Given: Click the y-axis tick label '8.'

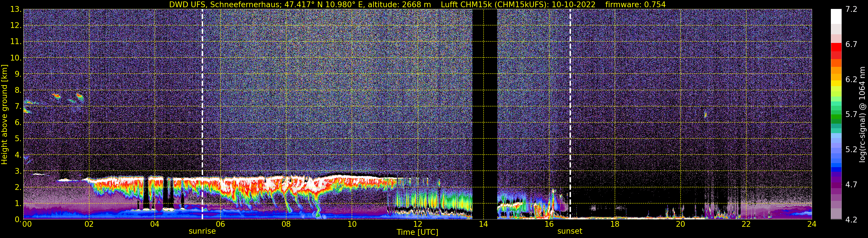Looking at the screenshot, I should click(x=18, y=90).
